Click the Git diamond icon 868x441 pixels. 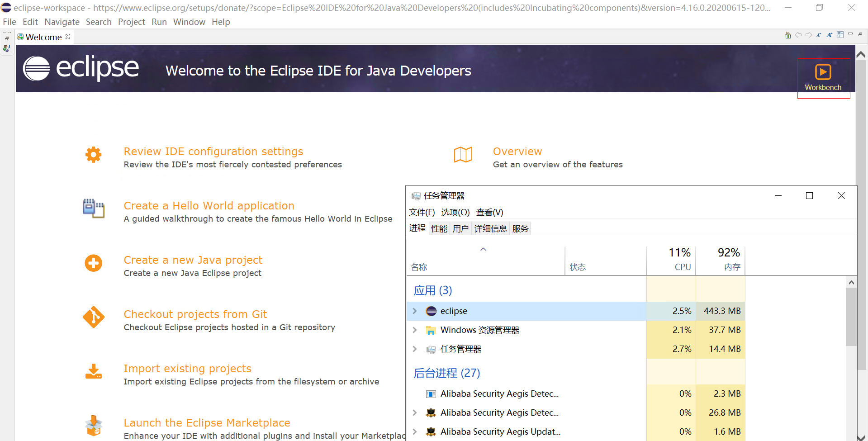(94, 317)
